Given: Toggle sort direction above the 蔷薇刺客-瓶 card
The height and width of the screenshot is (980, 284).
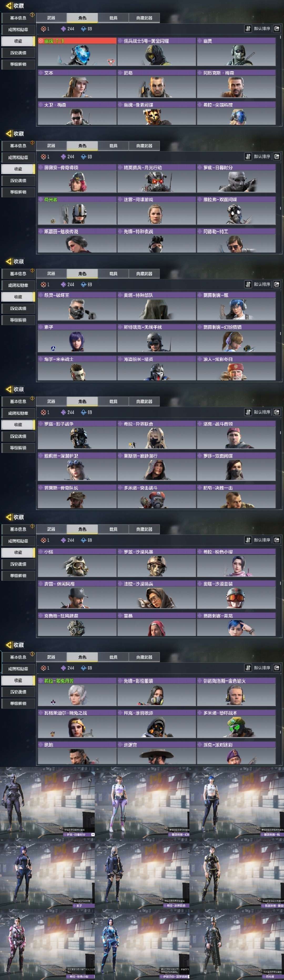Looking at the screenshot, I should [x=248, y=284].
